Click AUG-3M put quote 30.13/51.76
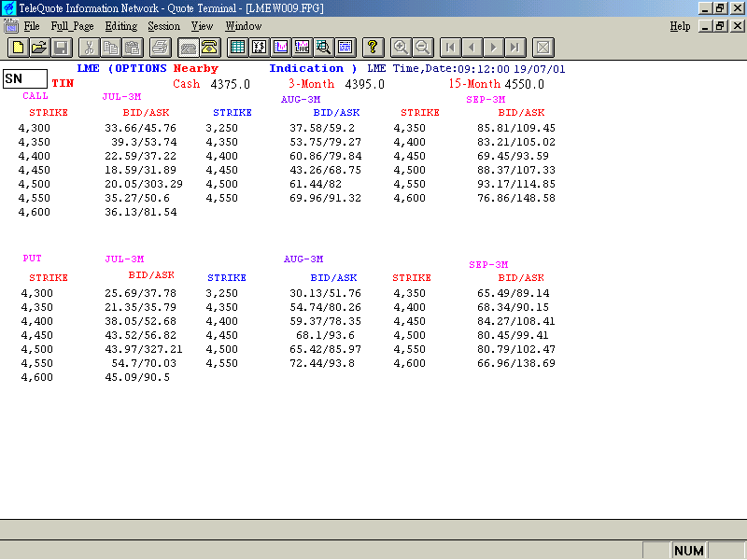 325,293
